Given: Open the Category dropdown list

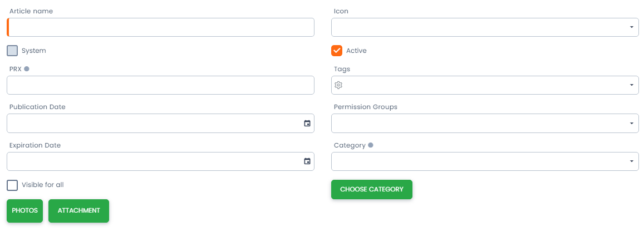Looking at the screenshot, I should coord(631,161).
